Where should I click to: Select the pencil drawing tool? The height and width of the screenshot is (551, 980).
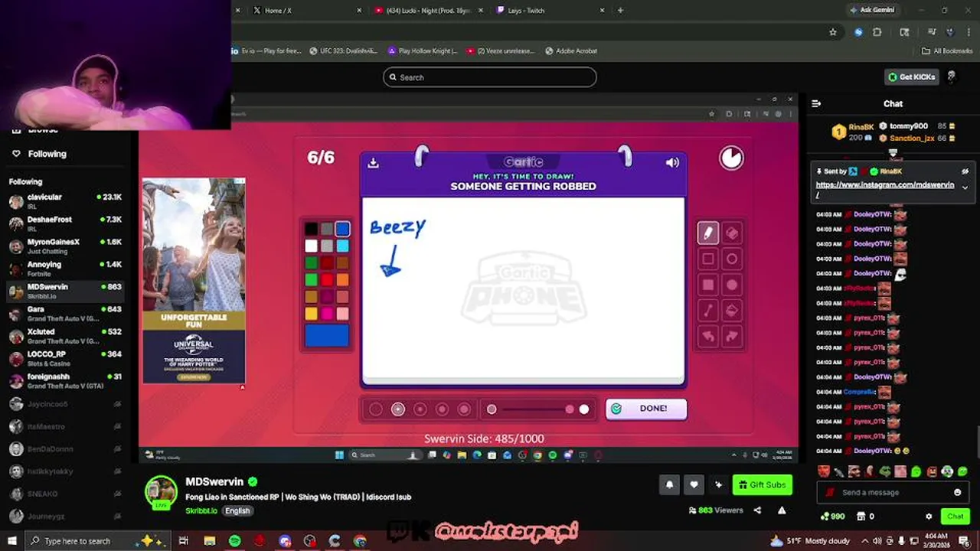708,233
